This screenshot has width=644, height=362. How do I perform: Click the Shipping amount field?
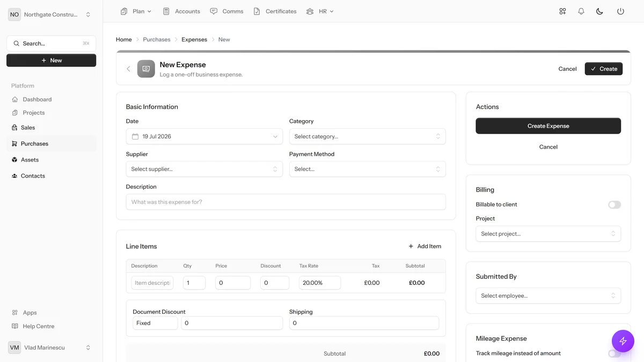click(364, 323)
